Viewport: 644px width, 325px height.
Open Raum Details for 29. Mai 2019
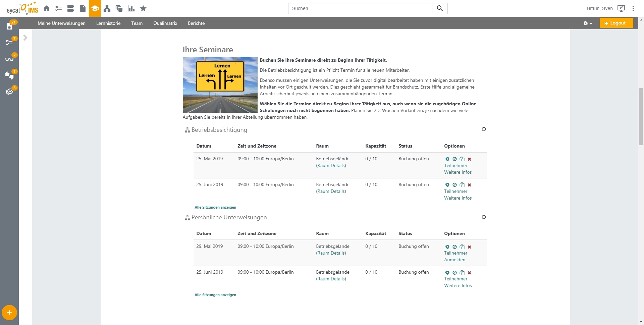(x=331, y=253)
